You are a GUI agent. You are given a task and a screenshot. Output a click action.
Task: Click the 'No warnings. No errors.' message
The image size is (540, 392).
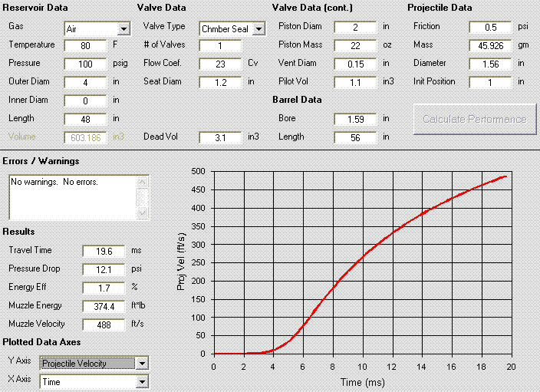[54, 182]
